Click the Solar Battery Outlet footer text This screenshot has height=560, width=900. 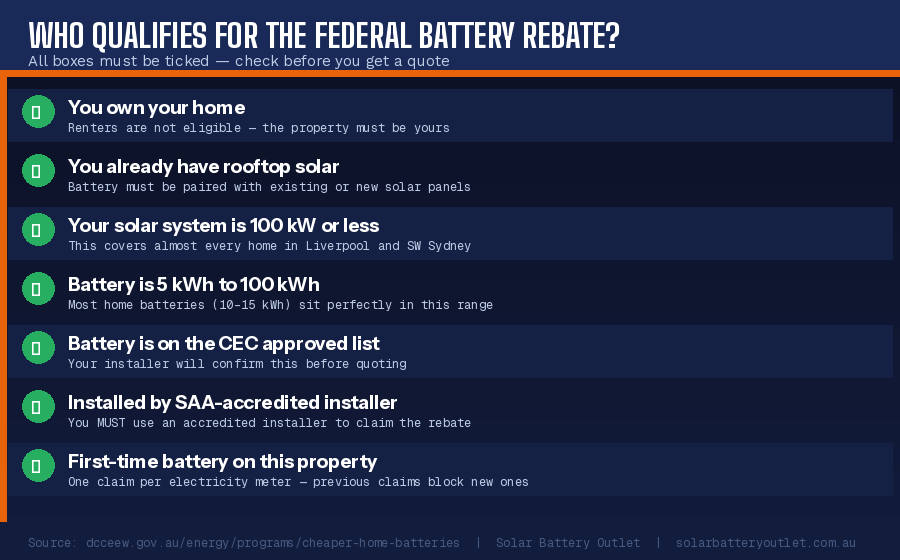(567, 542)
